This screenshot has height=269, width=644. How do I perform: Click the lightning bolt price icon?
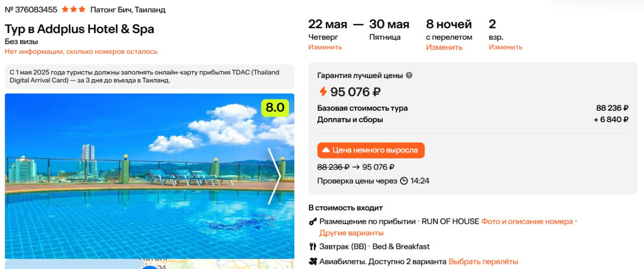(323, 92)
